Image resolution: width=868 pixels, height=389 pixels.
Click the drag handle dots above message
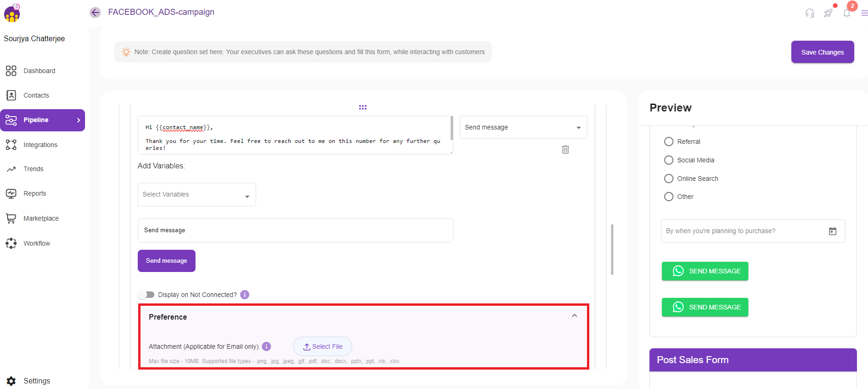pyautogui.click(x=363, y=107)
